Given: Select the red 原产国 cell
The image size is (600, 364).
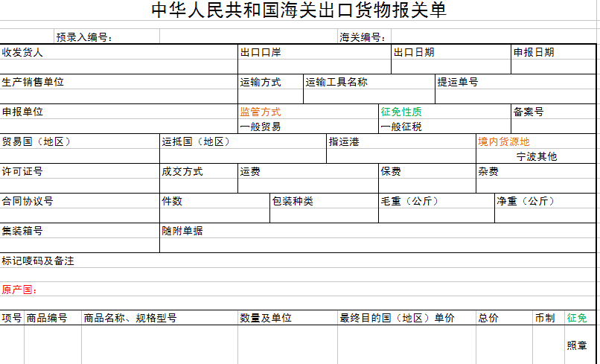Looking at the screenshot, I should click(x=298, y=290).
